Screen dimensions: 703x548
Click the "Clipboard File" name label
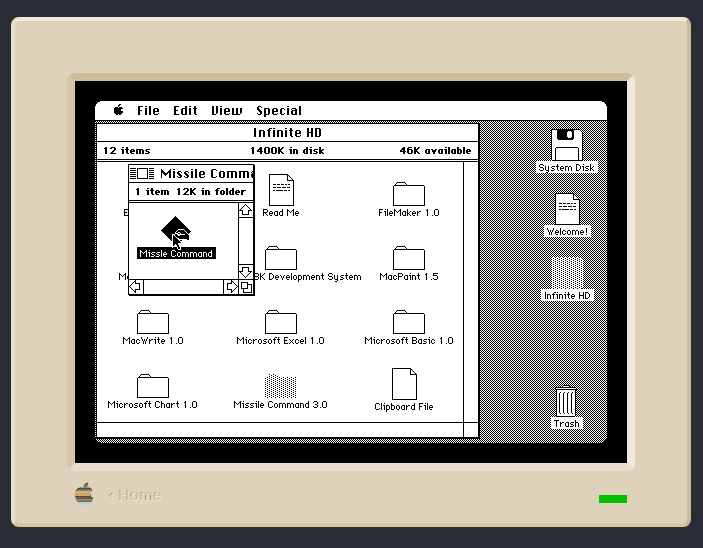click(404, 407)
